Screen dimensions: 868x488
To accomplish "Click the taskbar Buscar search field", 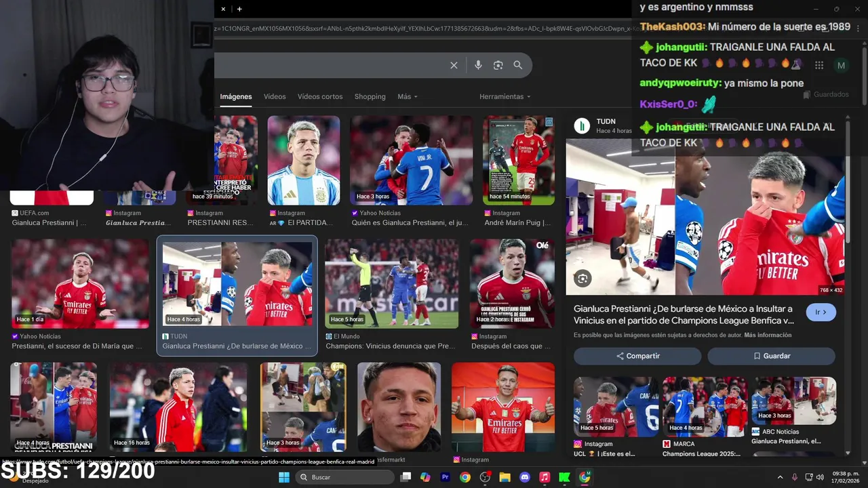I will (x=346, y=477).
